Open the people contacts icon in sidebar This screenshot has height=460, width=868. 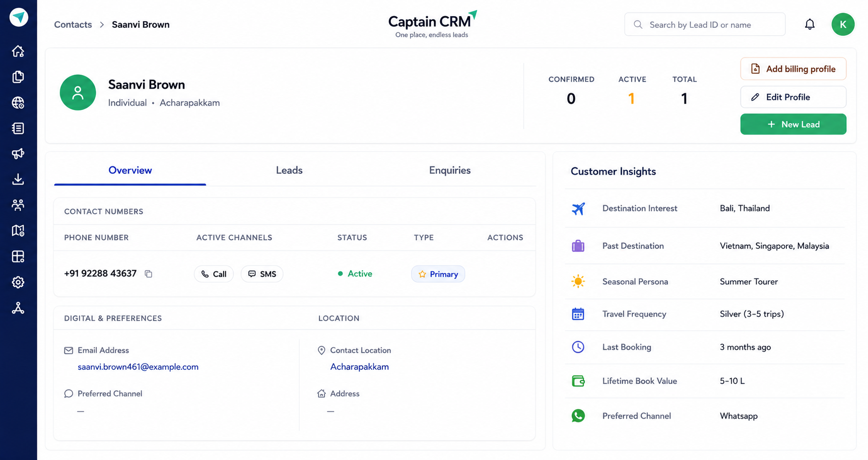click(x=18, y=205)
